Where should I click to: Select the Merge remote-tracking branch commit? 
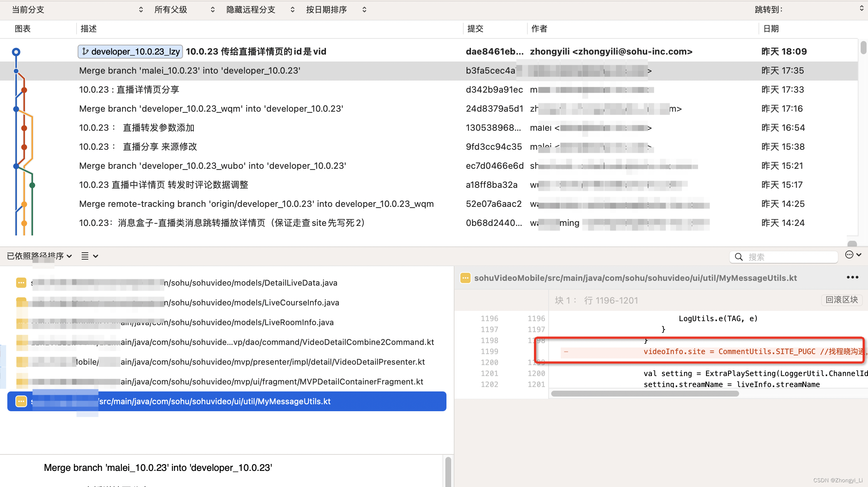click(429, 204)
